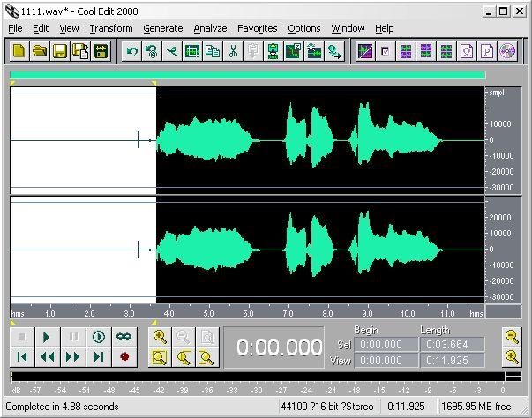Click the Stop transport button
Screen dimensions: 532x418
pos(22,337)
